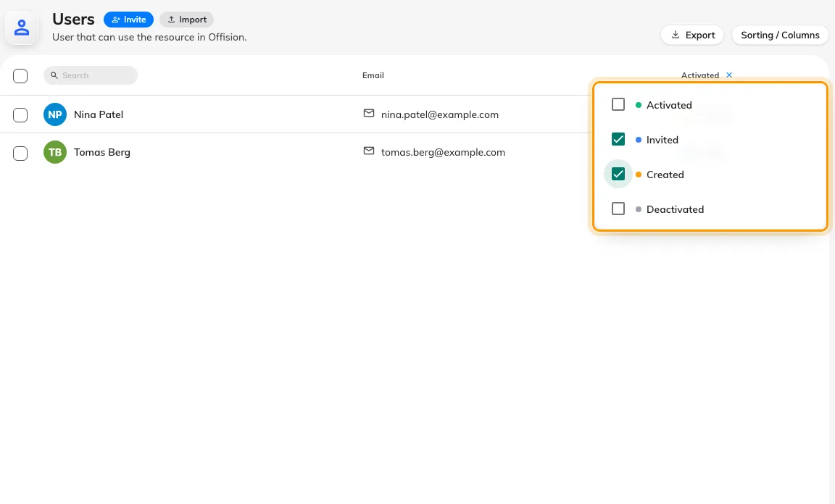Click the TB avatar
This screenshot has height=504, width=835.
[x=55, y=152]
